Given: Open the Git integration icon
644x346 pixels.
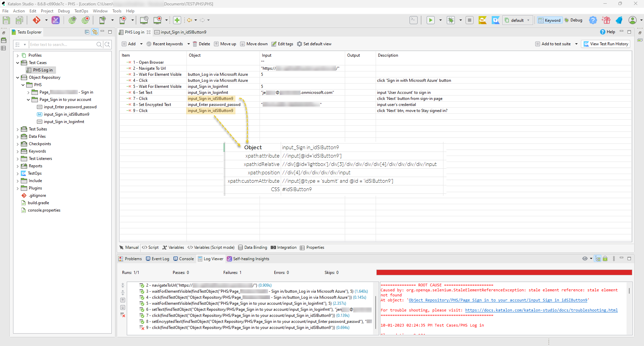Looking at the screenshot, I should pyautogui.click(x=37, y=20).
